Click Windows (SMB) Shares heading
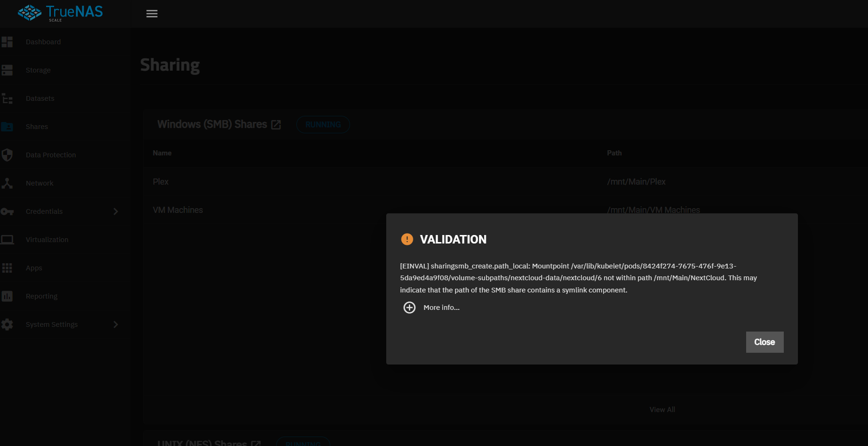Image resolution: width=868 pixels, height=446 pixels. (x=212, y=124)
